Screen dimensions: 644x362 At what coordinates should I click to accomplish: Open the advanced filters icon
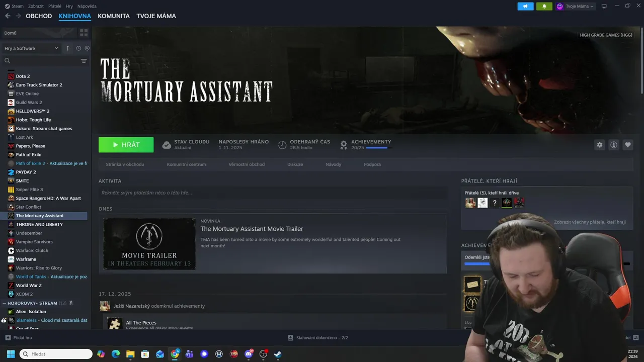tap(84, 61)
